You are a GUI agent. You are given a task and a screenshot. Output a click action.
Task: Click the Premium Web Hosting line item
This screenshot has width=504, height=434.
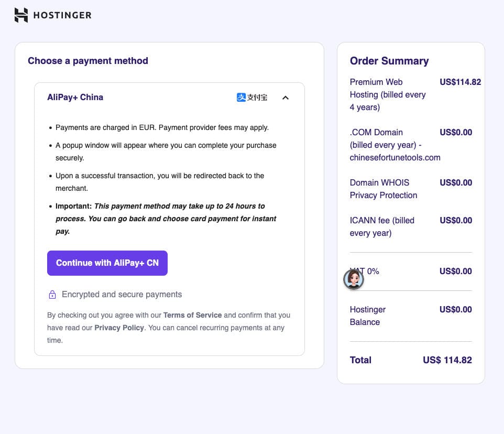coord(388,94)
